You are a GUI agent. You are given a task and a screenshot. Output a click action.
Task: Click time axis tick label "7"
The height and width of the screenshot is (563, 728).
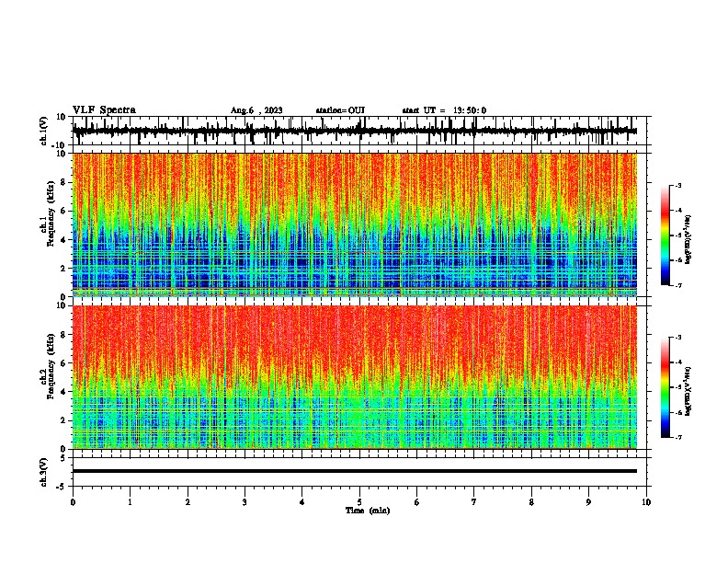[474, 502]
